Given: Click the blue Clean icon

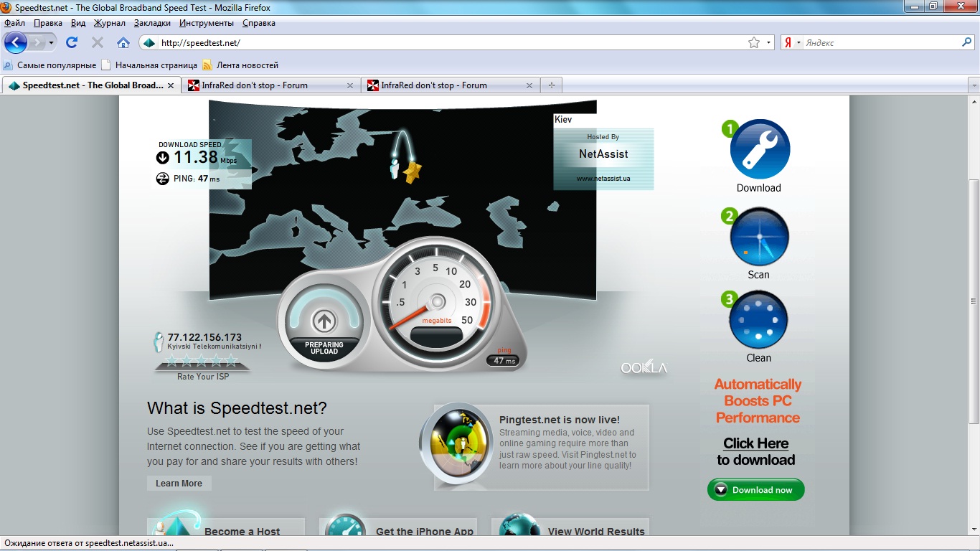Looking at the screenshot, I should coord(758,320).
